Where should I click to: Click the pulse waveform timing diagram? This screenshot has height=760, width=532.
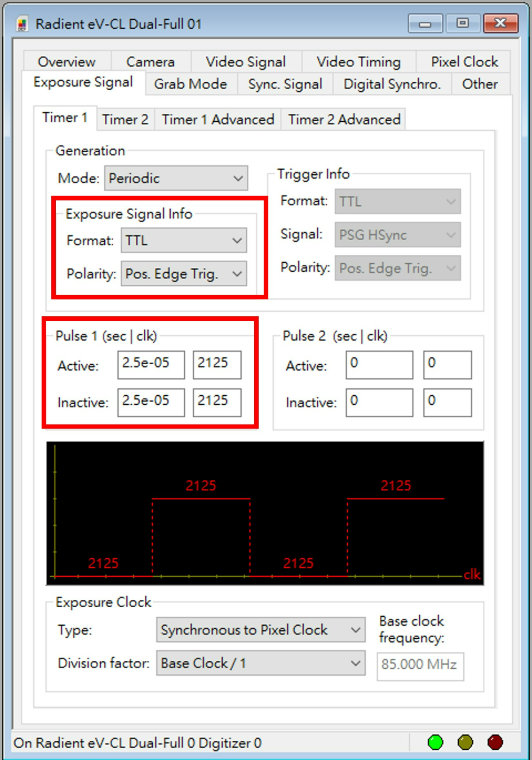[265, 513]
